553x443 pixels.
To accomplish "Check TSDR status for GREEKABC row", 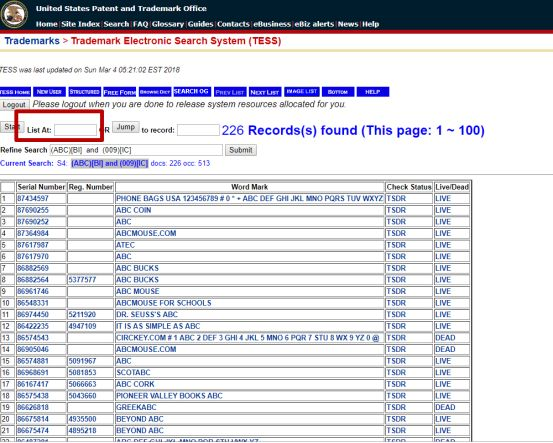I will click(x=396, y=407).
